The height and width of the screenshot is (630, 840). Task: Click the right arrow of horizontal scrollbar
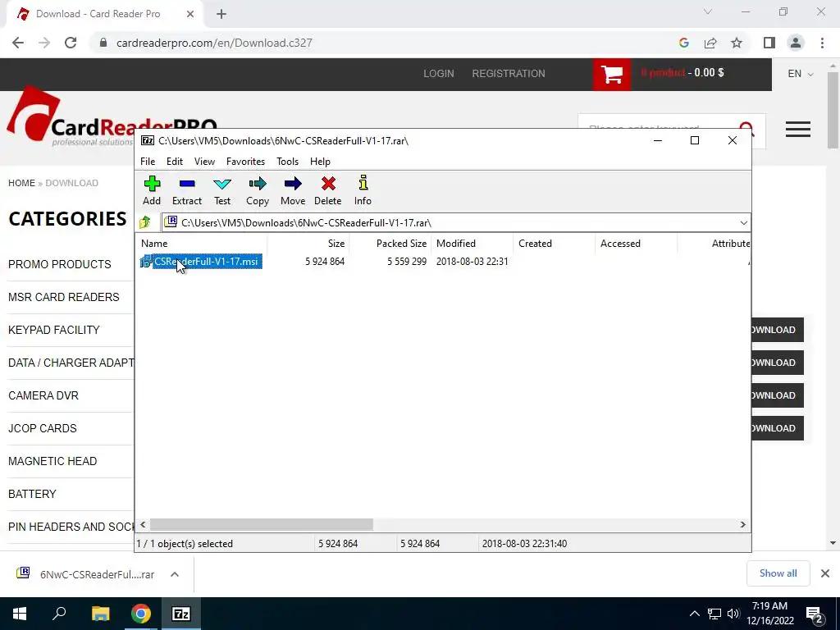click(743, 524)
